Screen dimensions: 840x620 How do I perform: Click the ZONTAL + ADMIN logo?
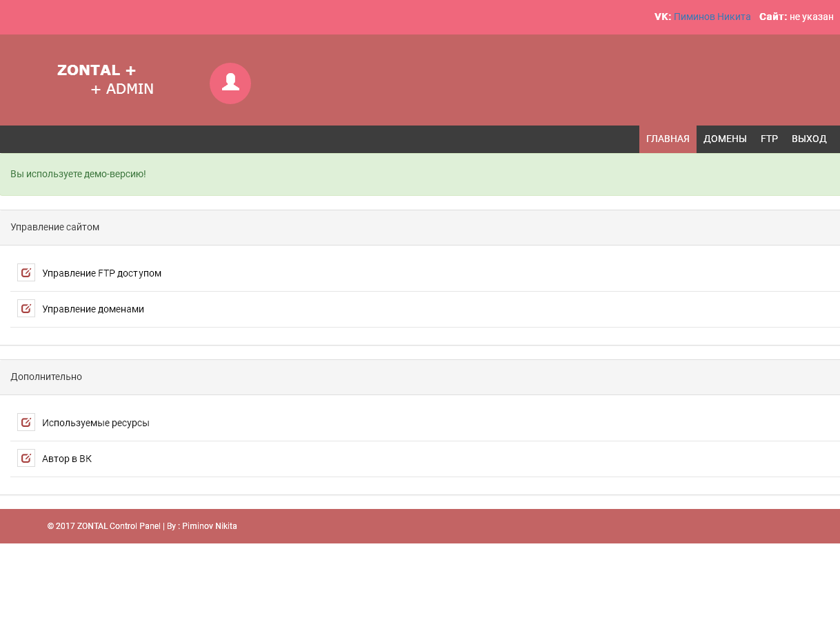[x=106, y=79]
